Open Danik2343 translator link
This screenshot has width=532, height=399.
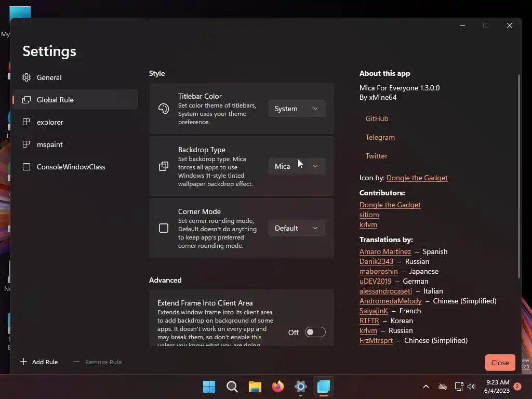(x=376, y=262)
